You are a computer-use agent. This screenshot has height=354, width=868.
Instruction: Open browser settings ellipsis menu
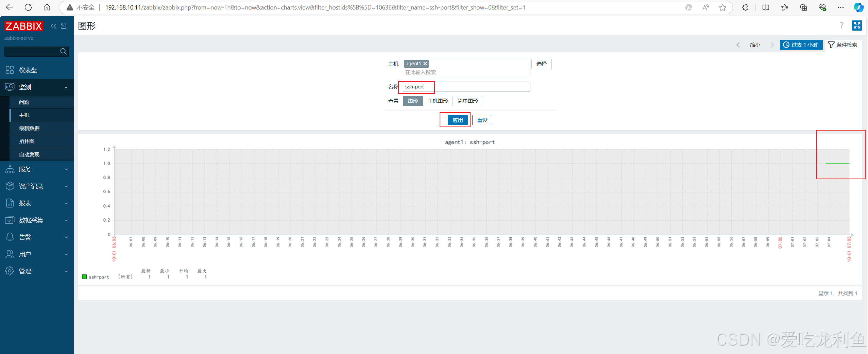[841, 7]
